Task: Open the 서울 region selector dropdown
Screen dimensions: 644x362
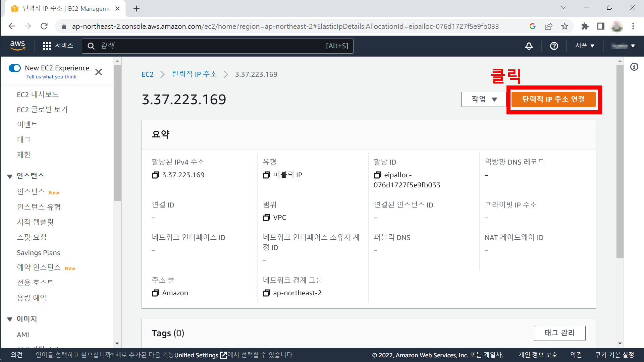Action: point(585,46)
